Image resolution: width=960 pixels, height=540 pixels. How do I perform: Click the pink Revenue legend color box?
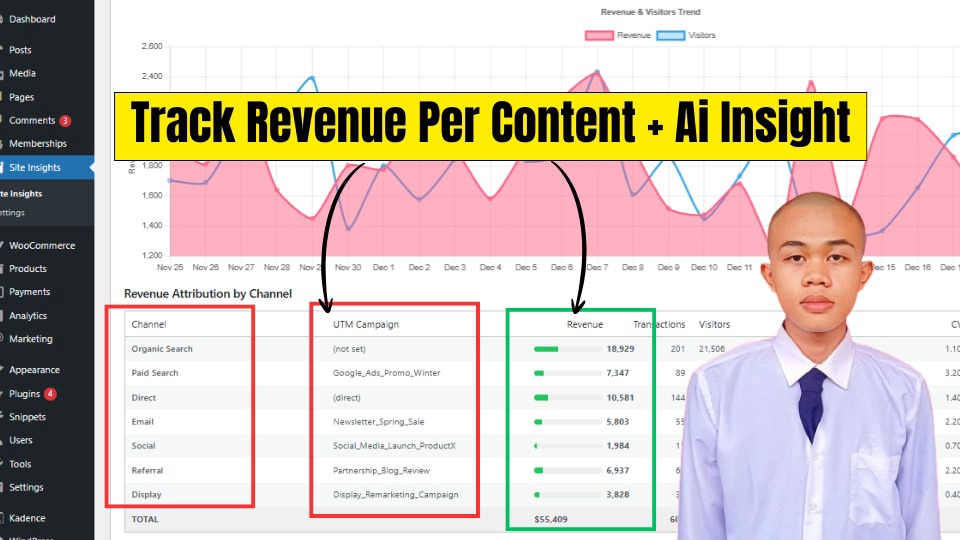(598, 35)
